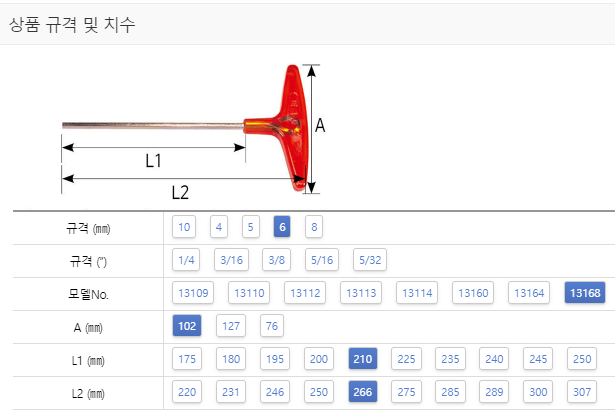The width and height of the screenshot is (615, 410).
Task: Pick the 1/4 inch size option
Action: point(186,260)
